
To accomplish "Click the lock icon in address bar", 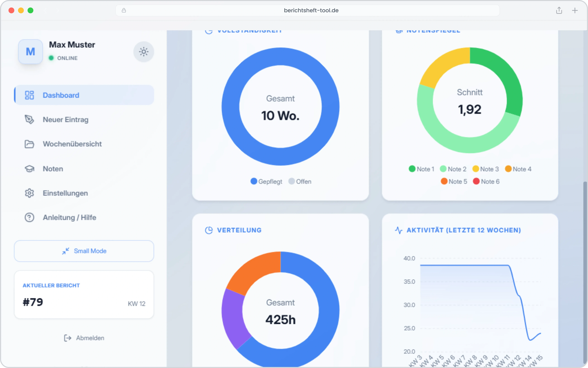I will tap(124, 10).
